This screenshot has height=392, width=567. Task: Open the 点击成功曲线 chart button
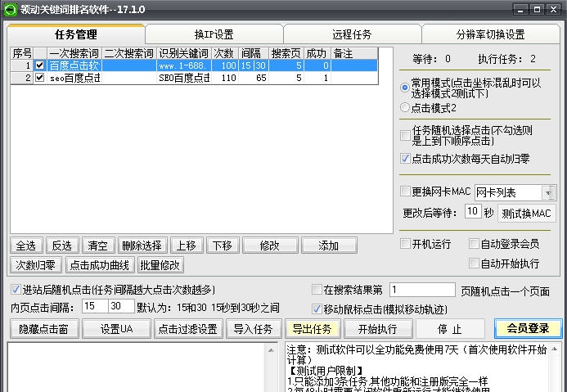(x=100, y=265)
